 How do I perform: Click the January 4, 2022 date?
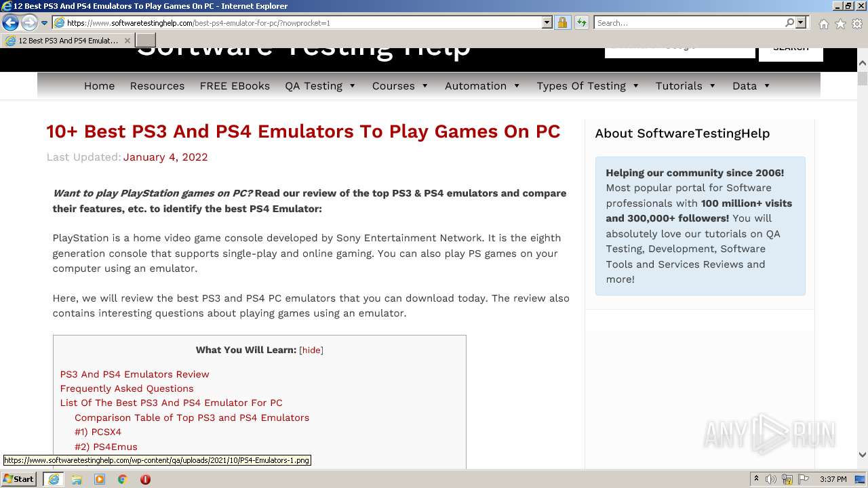[x=165, y=157]
